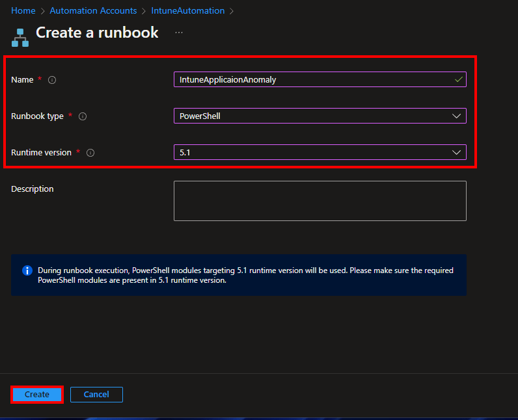Click the blue info icon in banner

tap(27, 270)
